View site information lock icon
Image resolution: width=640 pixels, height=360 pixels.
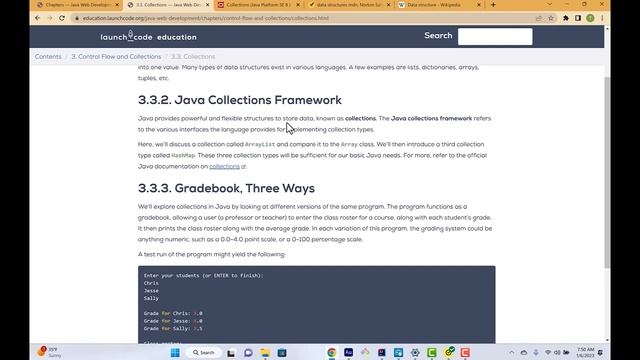77,18
